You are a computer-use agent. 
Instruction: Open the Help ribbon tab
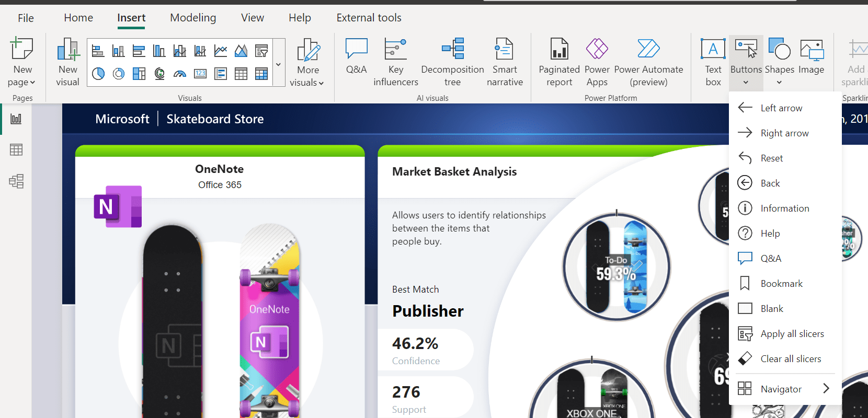(300, 18)
